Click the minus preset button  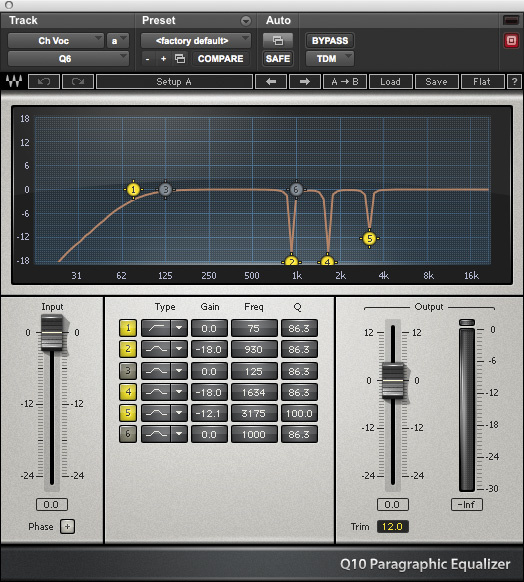(x=148, y=59)
